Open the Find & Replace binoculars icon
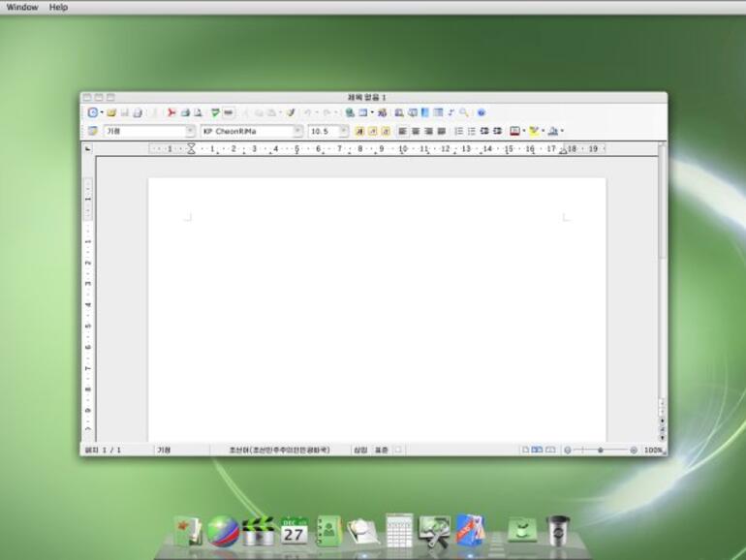746x560 pixels. coord(398,113)
